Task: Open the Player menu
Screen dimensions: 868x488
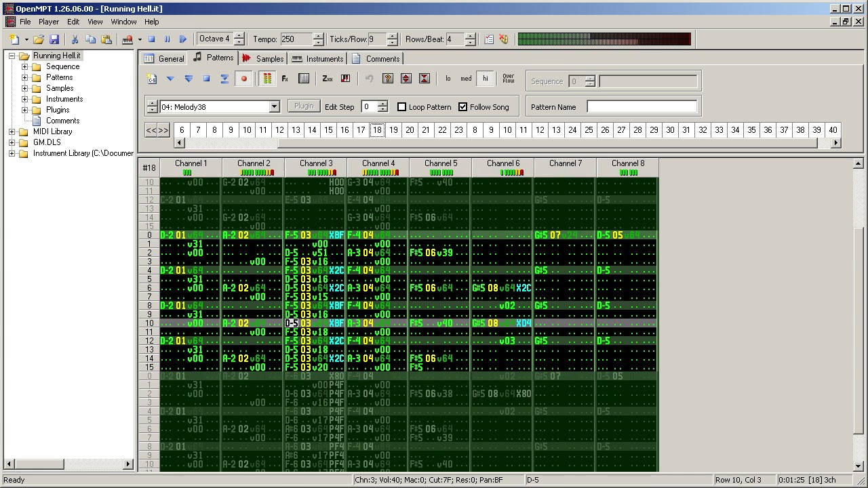Action: click(x=49, y=22)
